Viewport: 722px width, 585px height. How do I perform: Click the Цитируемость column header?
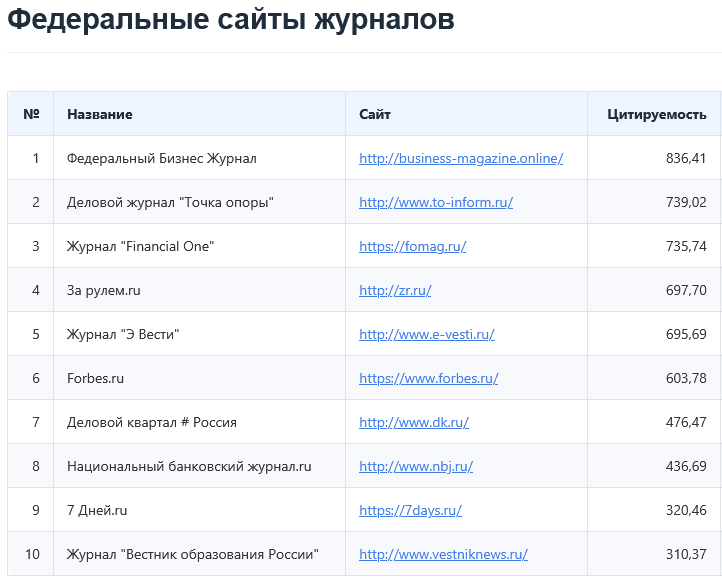tap(654, 114)
